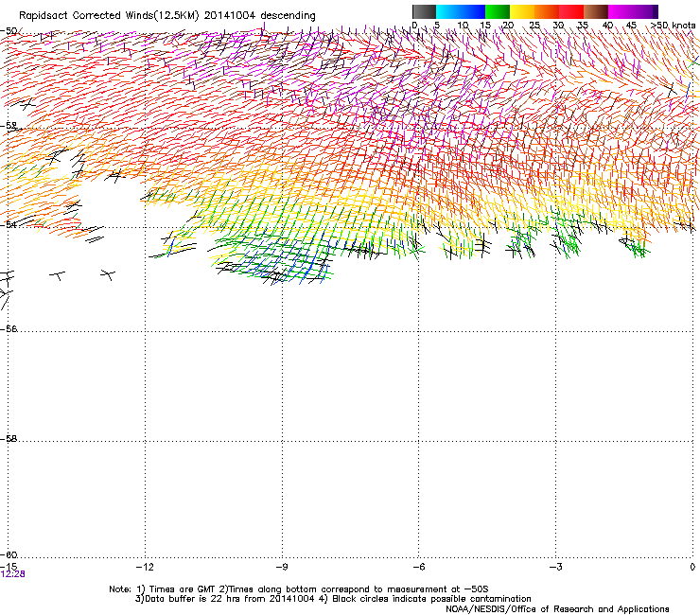Click the 'Times are GMT' note line

pyautogui.click(x=299, y=589)
